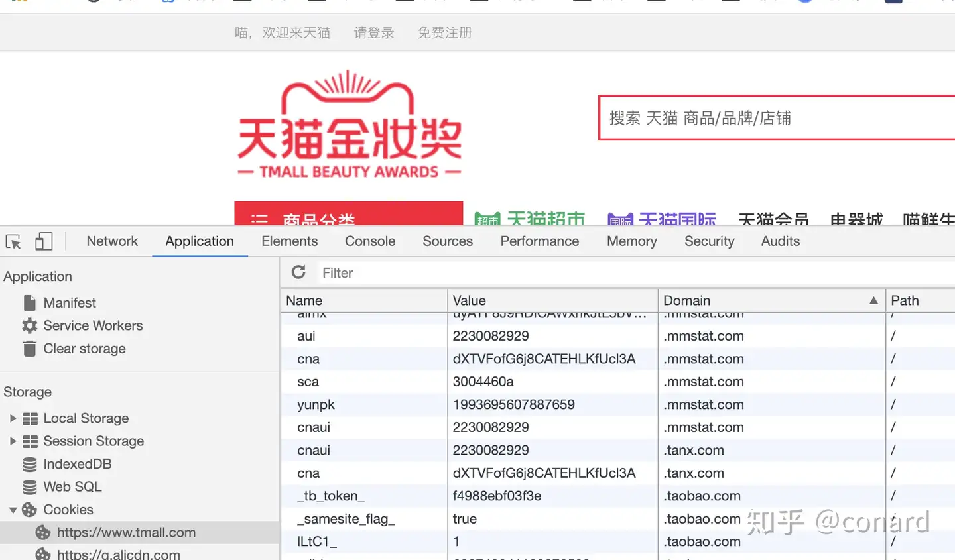Switch to the Application tab
This screenshot has height=560, width=955.
coord(200,241)
